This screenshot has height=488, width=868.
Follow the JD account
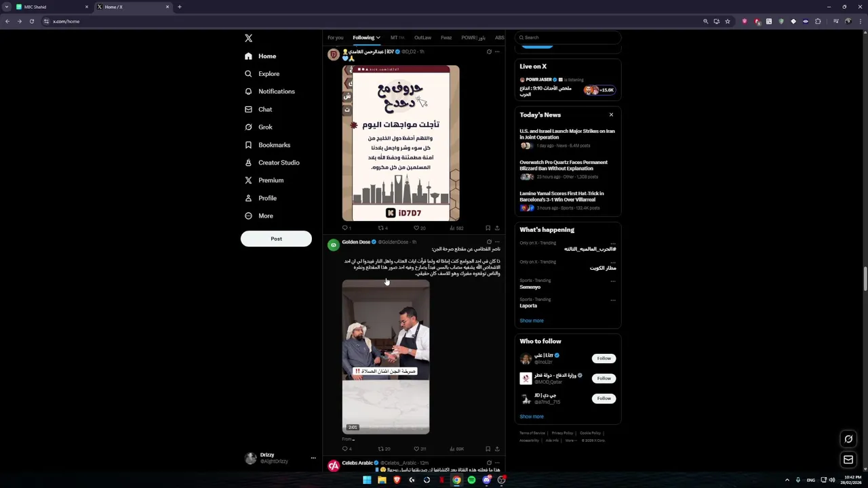(604, 399)
